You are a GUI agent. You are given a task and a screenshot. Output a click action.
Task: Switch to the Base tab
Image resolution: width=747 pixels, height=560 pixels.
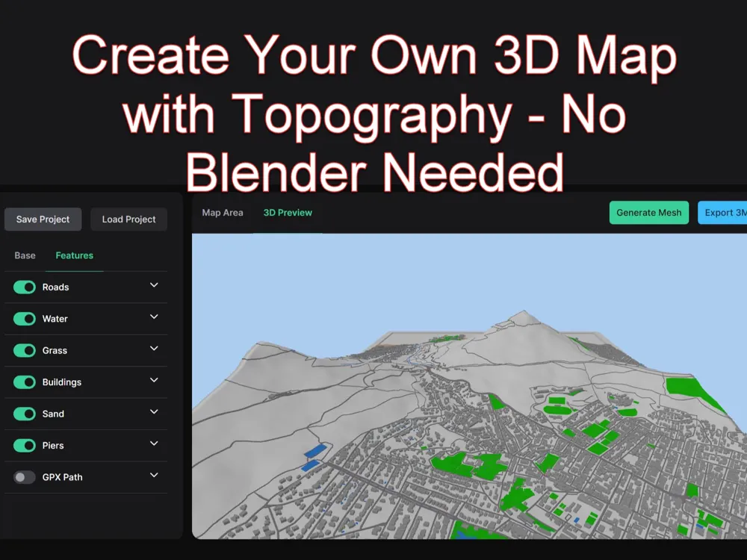pos(24,255)
